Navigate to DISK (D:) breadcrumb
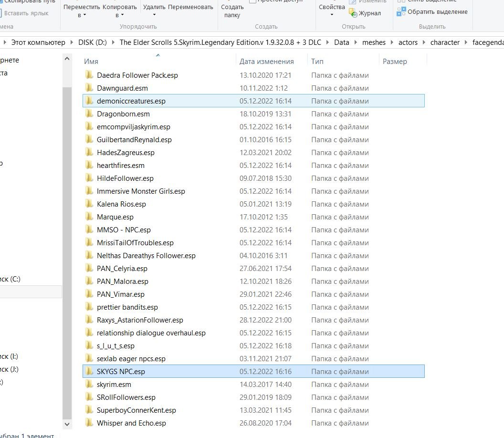The image size is (504, 438). [92, 42]
